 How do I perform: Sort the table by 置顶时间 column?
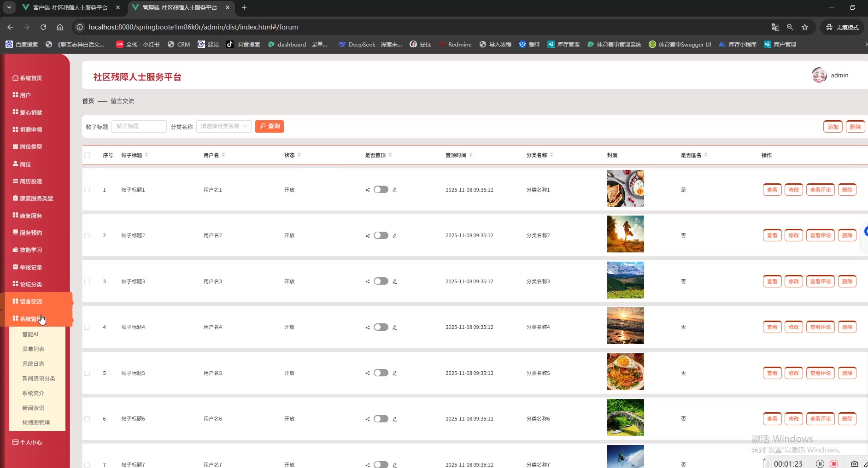pos(471,155)
